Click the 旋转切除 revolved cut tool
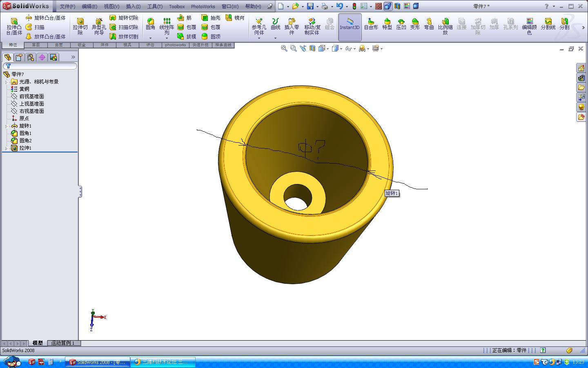 point(124,18)
